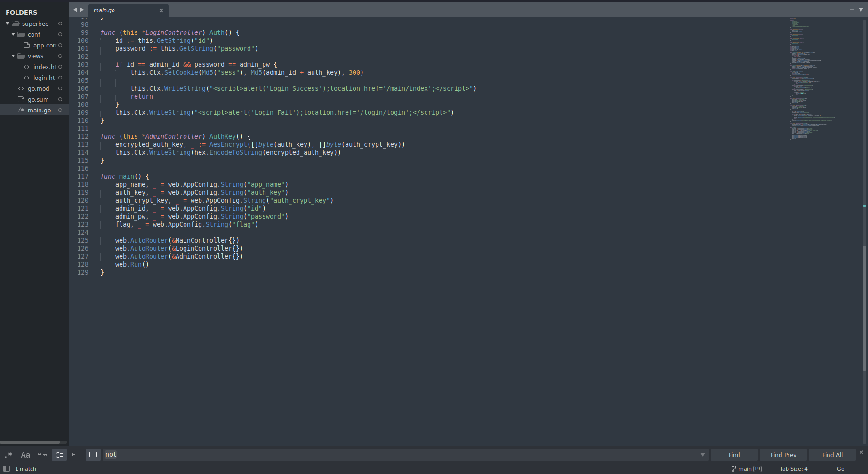Click the superbee folder icon
This screenshot has width=868, height=474.
tap(16, 24)
